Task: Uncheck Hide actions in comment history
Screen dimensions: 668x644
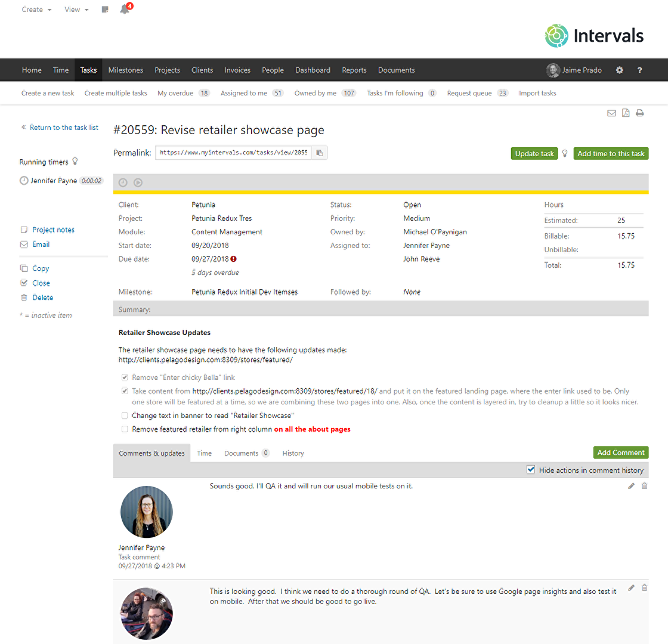Action: 531,470
